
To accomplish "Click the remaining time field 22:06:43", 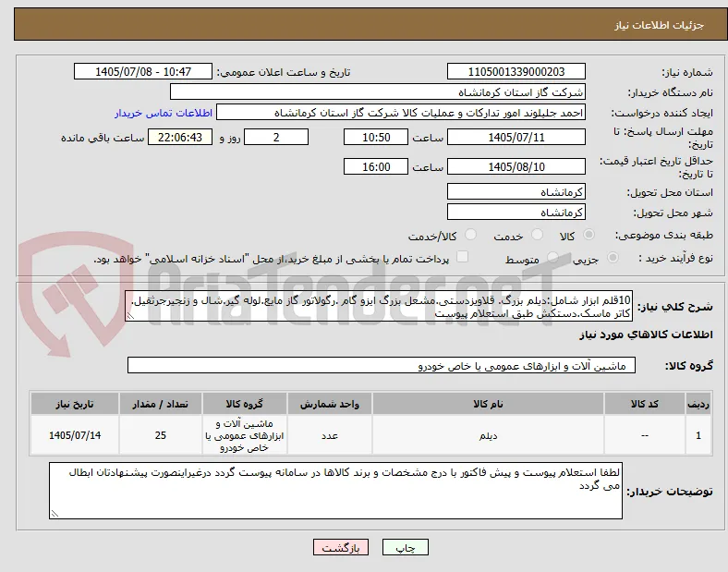I will pyautogui.click(x=180, y=138).
